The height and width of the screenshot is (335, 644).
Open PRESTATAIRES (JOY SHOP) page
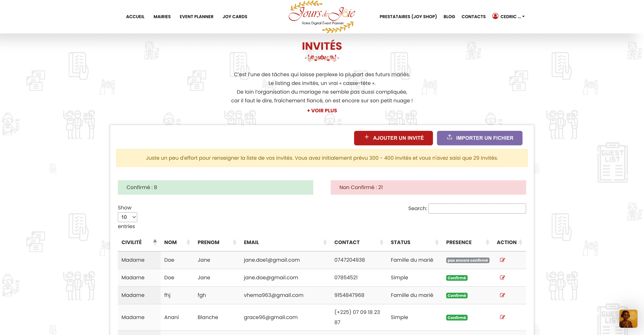pyautogui.click(x=408, y=17)
